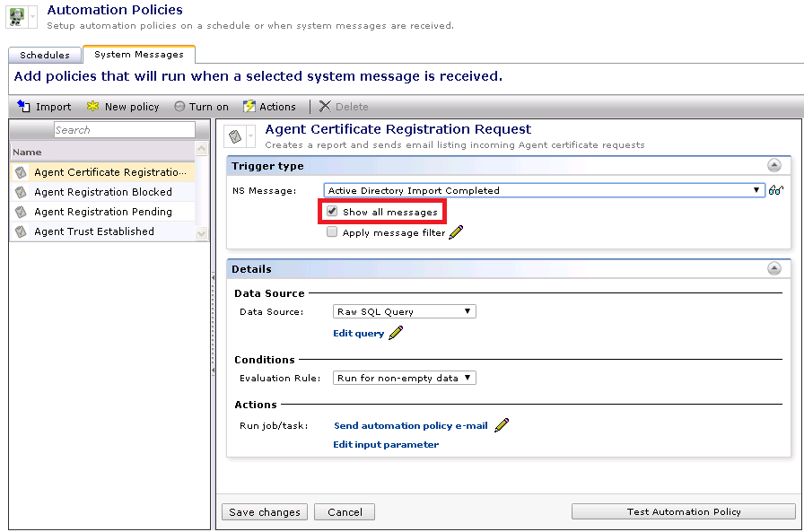Image resolution: width=804 pixels, height=532 pixels.
Task: Open the Edit input parameter link
Action: pyautogui.click(x=386, y=444)
